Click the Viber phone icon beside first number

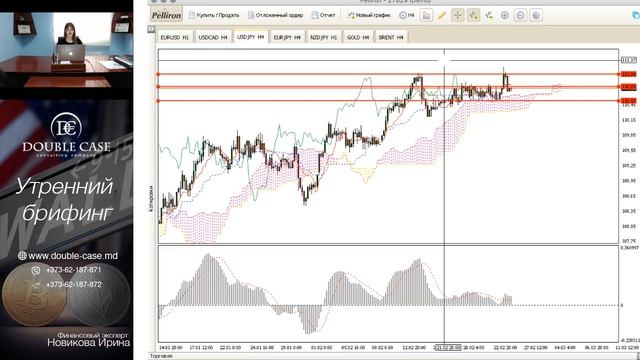(36, 270)
